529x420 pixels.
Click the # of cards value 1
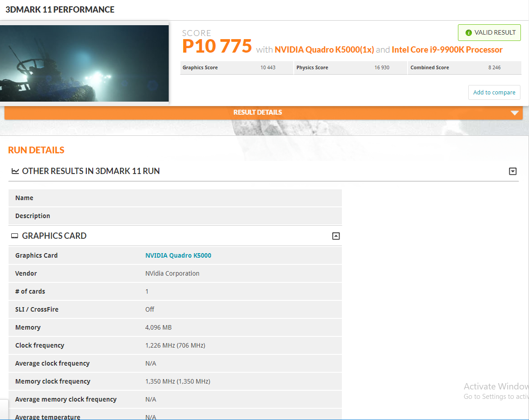tap(147, 291)
